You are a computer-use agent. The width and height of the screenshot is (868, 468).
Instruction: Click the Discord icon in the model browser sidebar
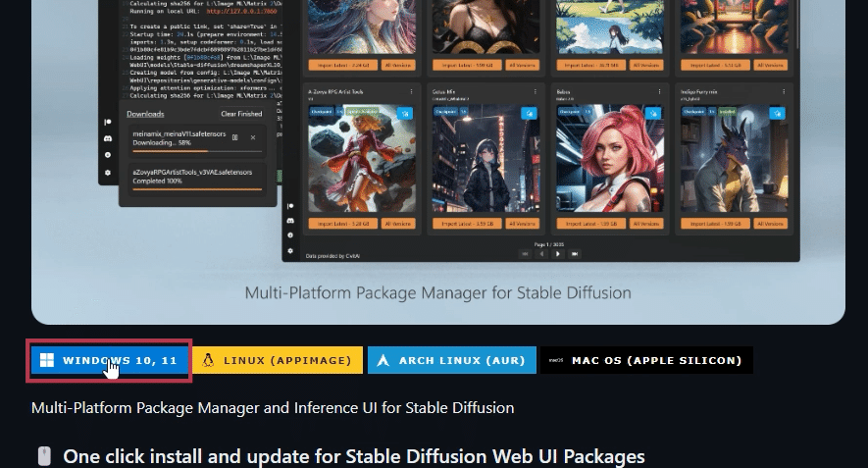[x=290, y=221]
